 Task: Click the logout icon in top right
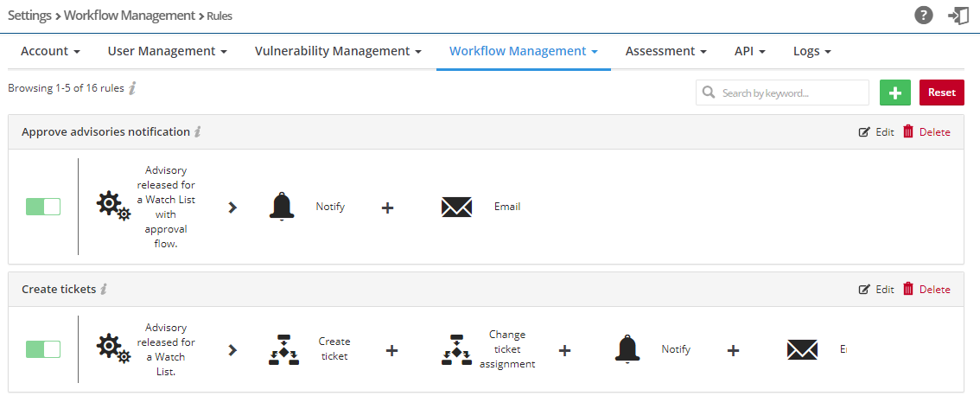(958, 16)
